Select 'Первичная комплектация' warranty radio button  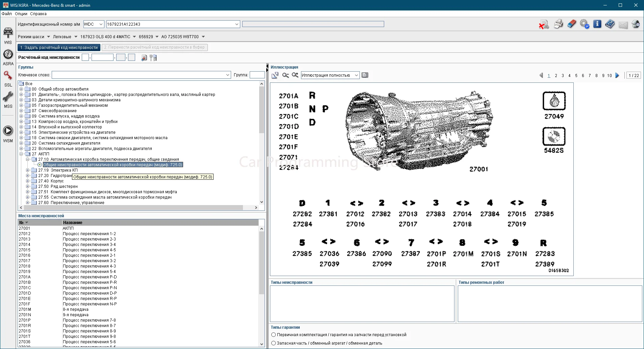pos(274,335)
